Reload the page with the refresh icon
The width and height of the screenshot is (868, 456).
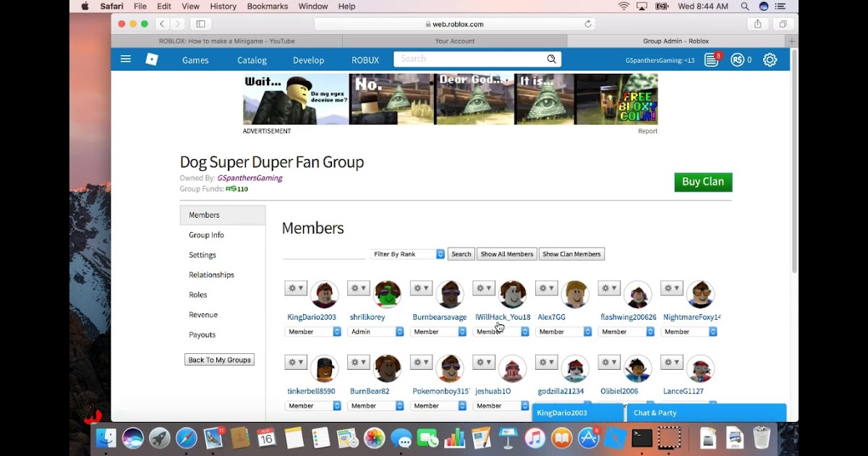588,24
